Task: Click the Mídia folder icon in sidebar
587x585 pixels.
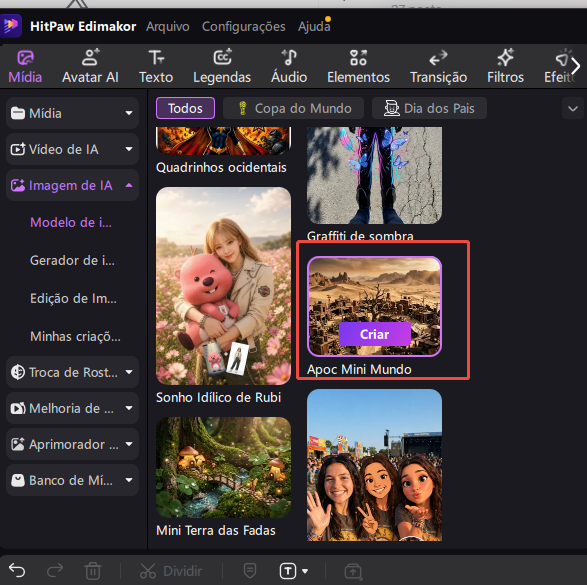Action: (18, 113)
